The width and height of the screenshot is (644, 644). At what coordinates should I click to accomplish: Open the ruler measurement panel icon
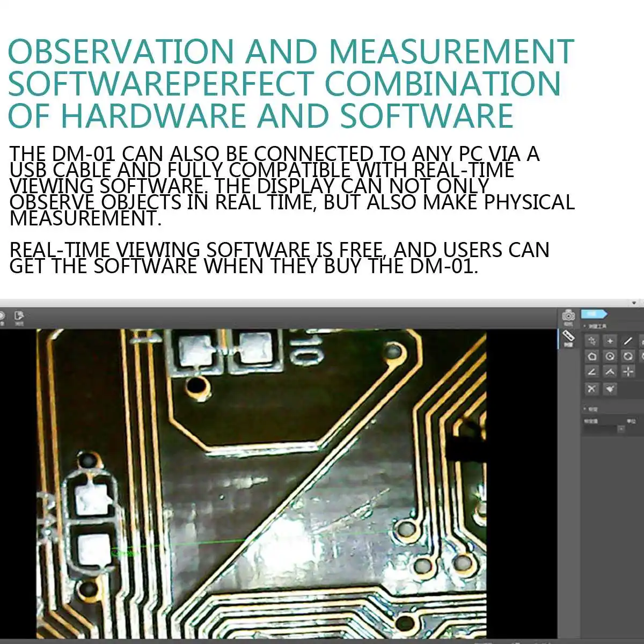(x=568, y=336)
